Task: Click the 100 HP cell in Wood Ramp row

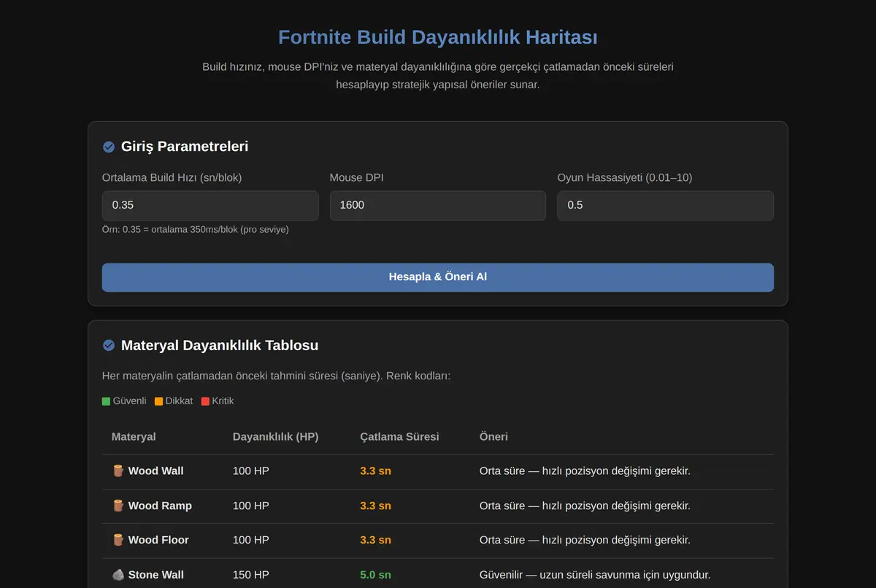Action: tap(251, 506)
